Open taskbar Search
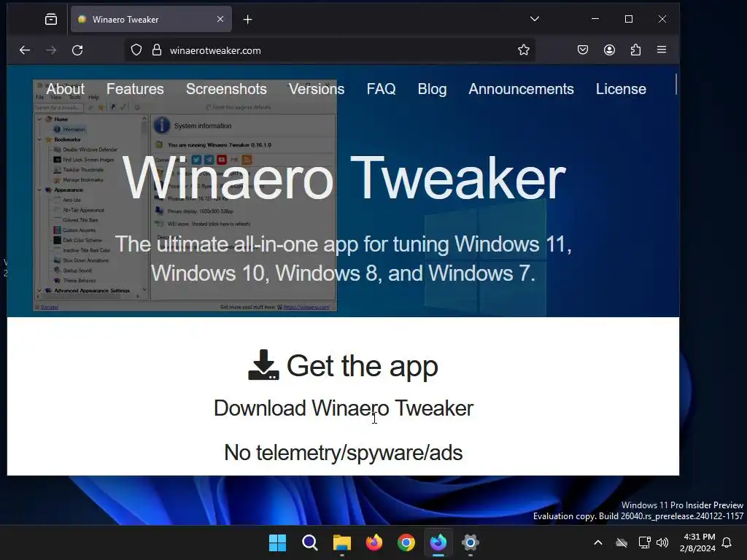 [309, 542]
